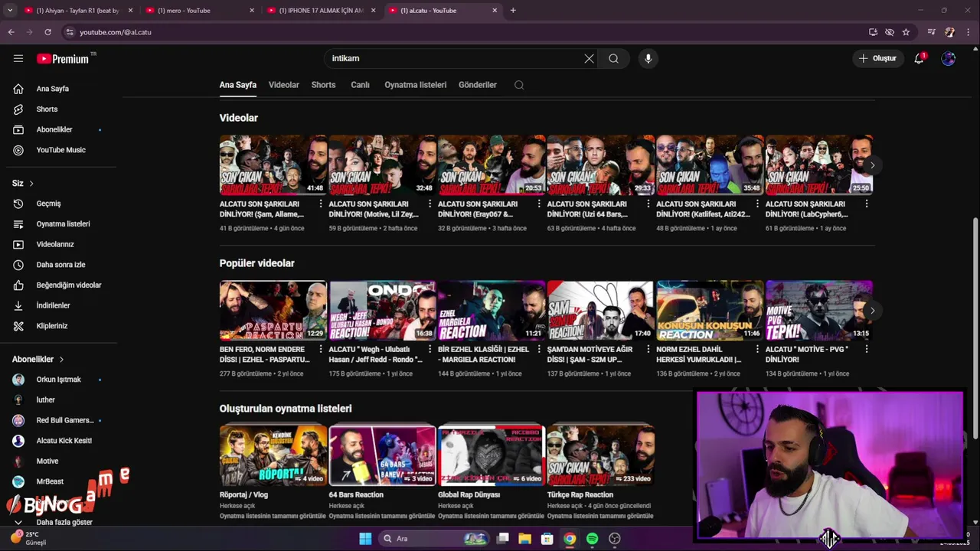Open Röportaj / Vlog playlist thumbnail

coord(273,455)
